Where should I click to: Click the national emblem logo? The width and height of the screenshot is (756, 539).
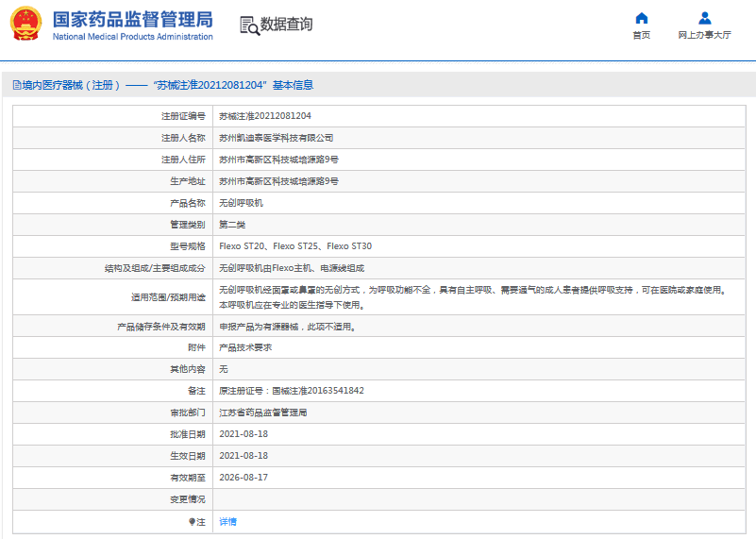tap(26, 24)
